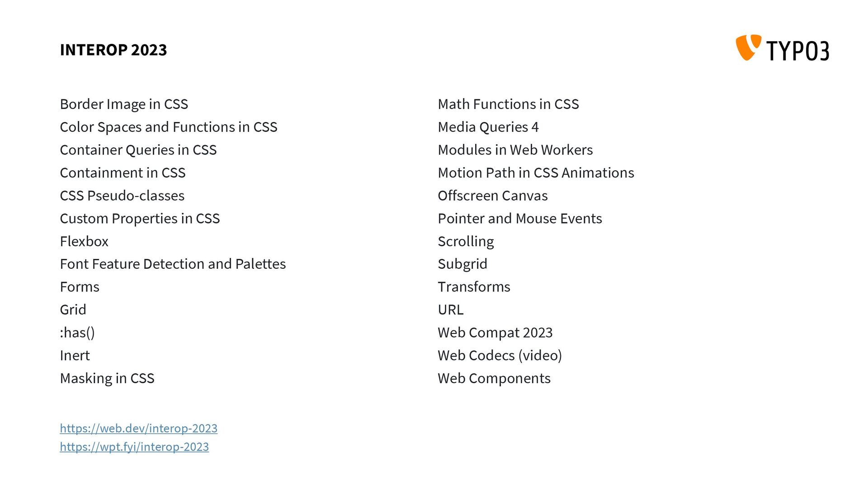
Task: Click Custom Properties in CSS text
Action: tap(140, 219)
